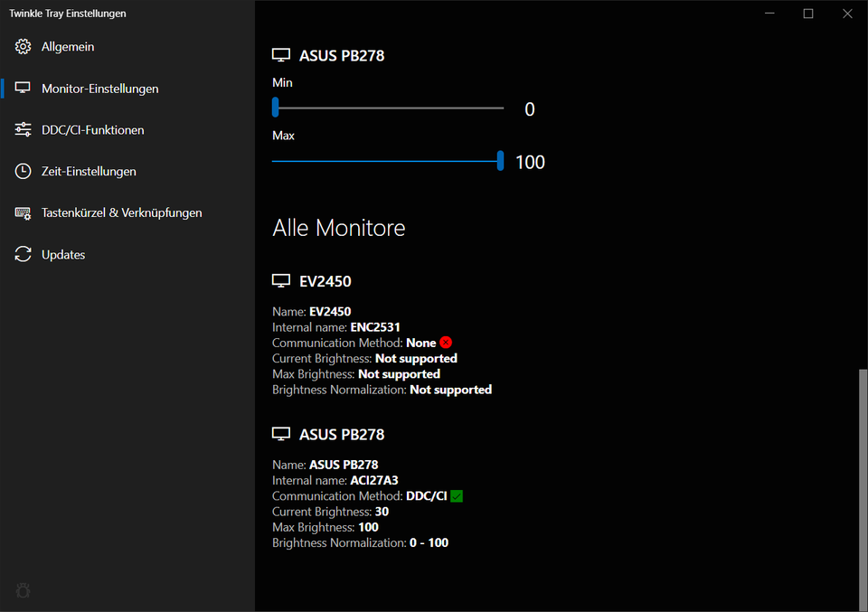Maximize the Twinkle Tray window
The height and width of the screenshot is (612, 868).
click(808, 14)
